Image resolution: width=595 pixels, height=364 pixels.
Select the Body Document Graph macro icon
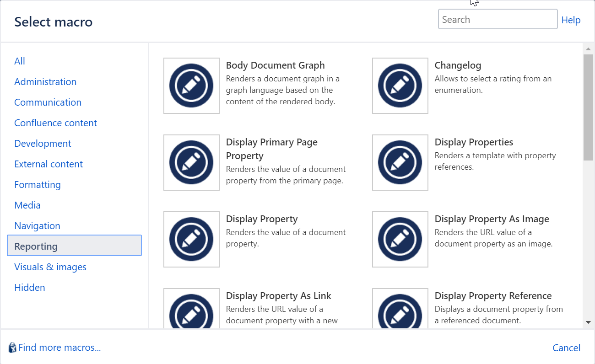click(x=191, y=86)
